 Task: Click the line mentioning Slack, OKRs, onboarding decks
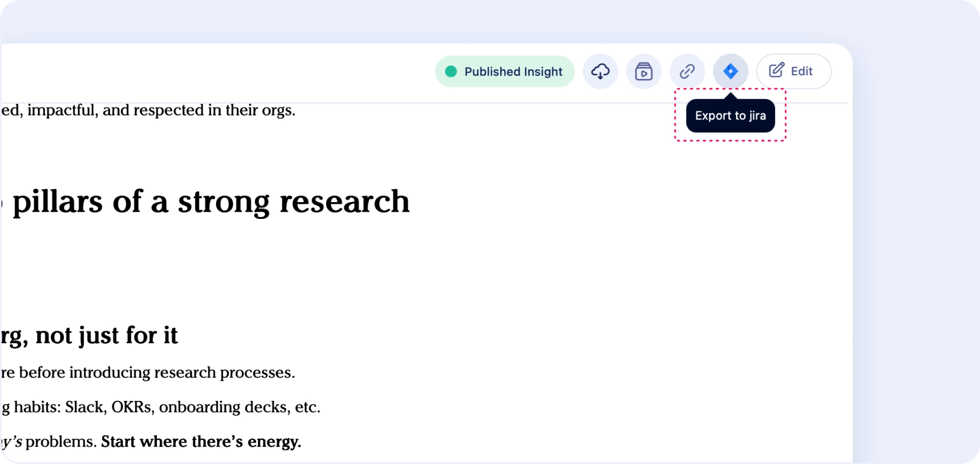click(161, 407)
